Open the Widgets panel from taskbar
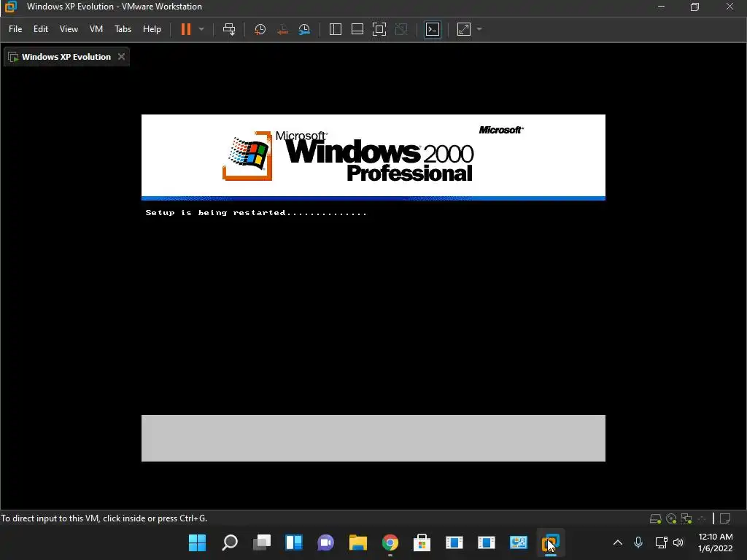747x560 pixels. tap(294, 542)
